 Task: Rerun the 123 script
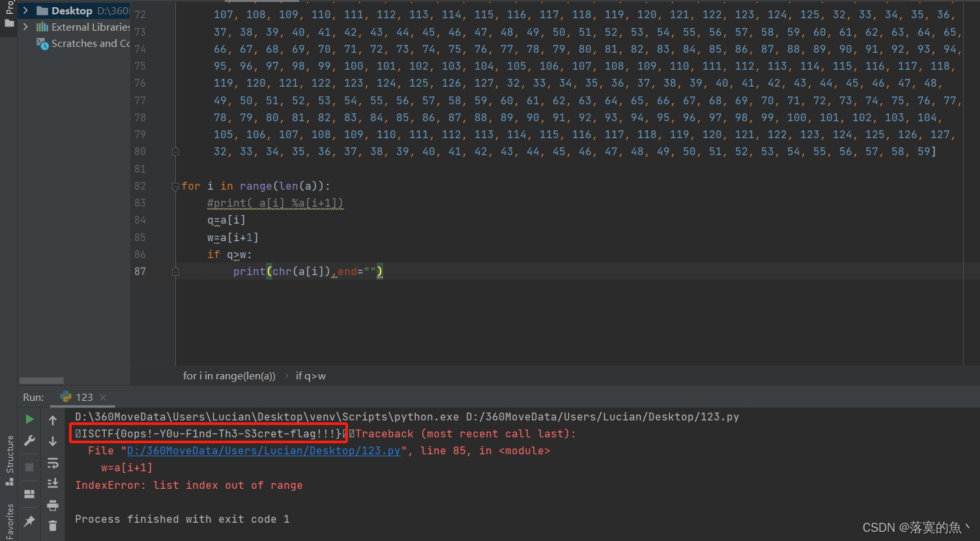point(29,420)
